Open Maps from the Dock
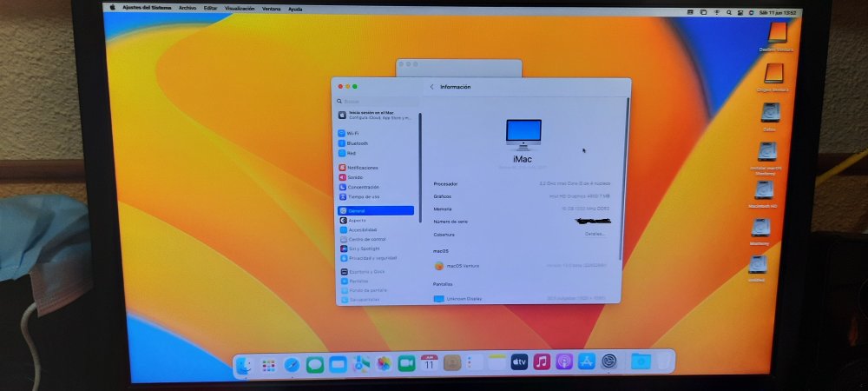This screenshot has width=868, height=391. 361,364
